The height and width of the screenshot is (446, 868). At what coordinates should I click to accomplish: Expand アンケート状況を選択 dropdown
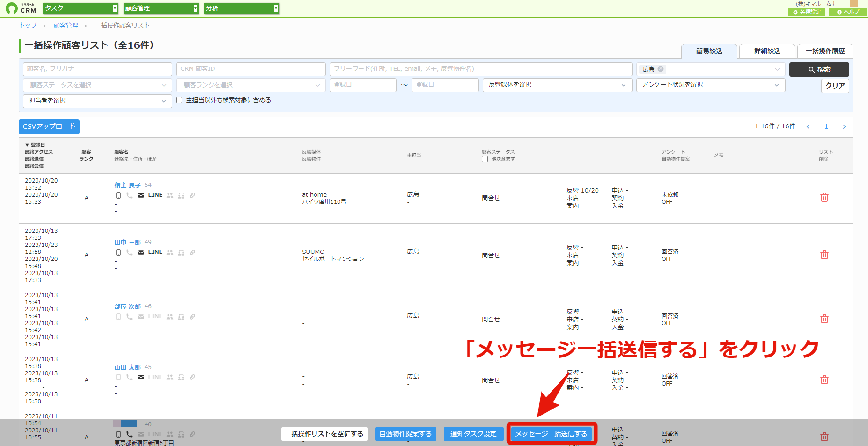[x=711, y=85]
